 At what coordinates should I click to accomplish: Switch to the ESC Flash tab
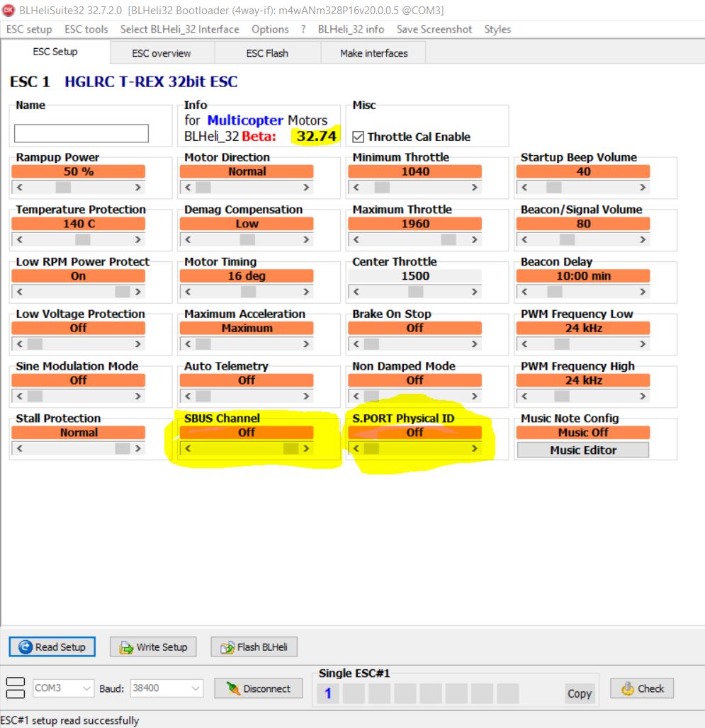267,53
